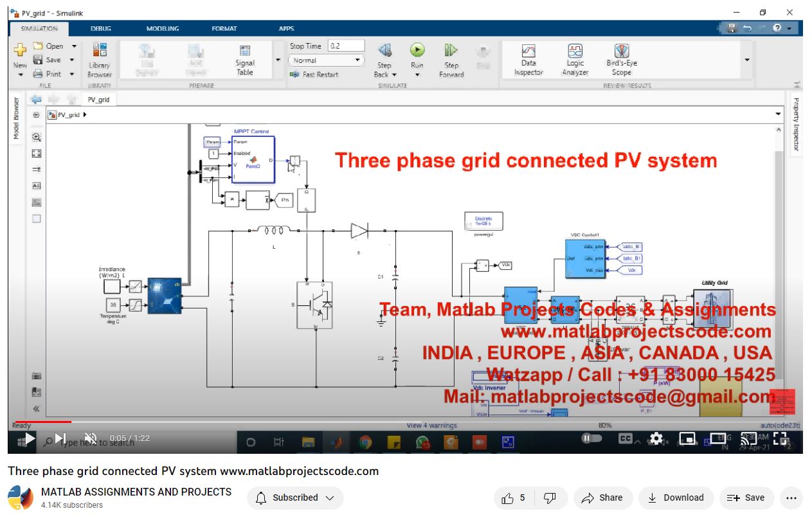Switch to the DEBUG ribbon tab
The image size is (812, 520).
pyautogui.click(x=101, y=28)
